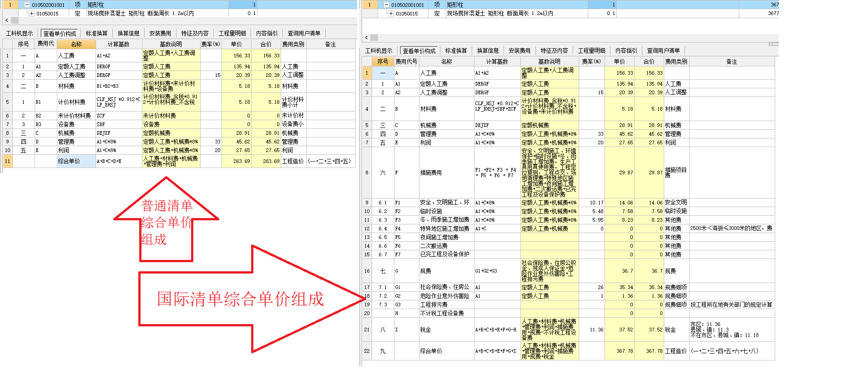
Task: Collapse item 010502001001 in the left panel
Action: click(x=27, y=5)
